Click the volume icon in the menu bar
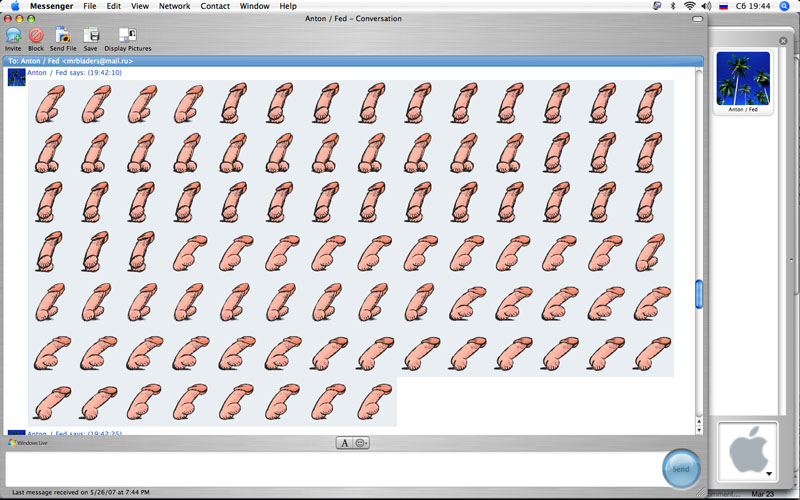This screenshot has width=800, height=500. [x=708, y=6]
